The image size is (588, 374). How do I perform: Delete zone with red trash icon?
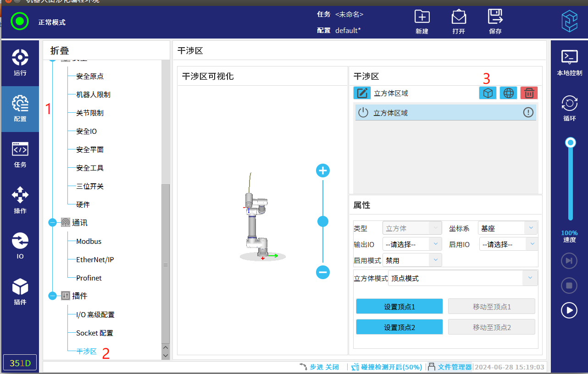point(529,93)
